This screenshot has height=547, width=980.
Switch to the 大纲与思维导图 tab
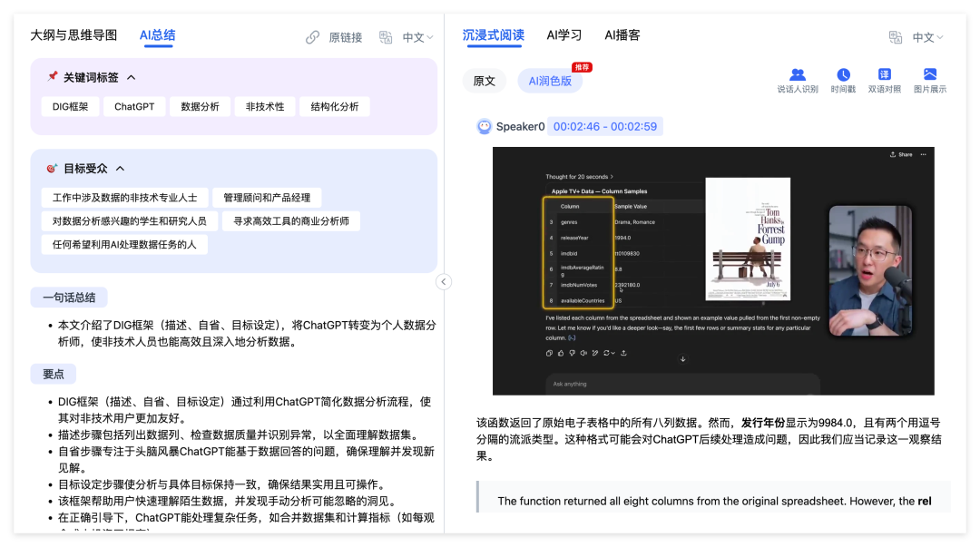pyautogui.click(x=73, y=35)
